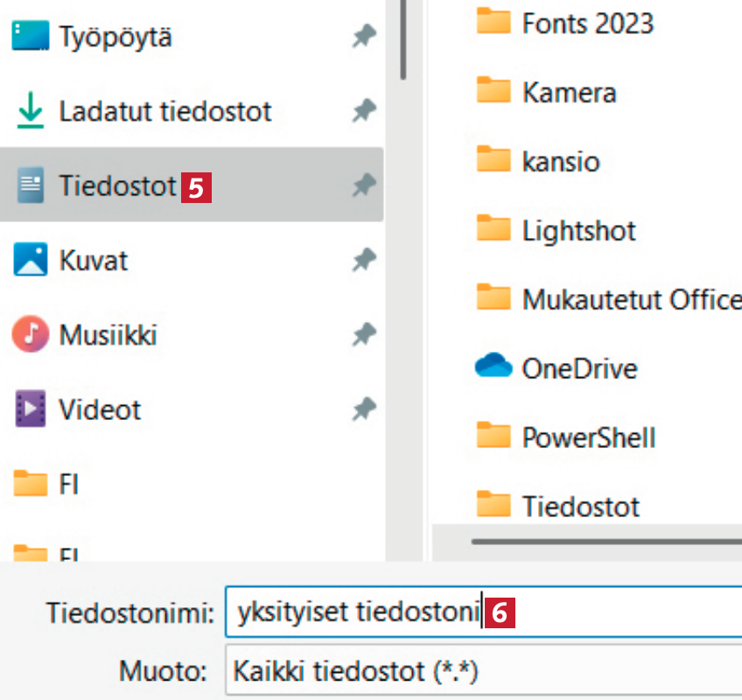The height and width of the screenshot is (700, 742).
Task: Toggle the pin next to Ladatut tiedostot
Action: click(364, 111)
